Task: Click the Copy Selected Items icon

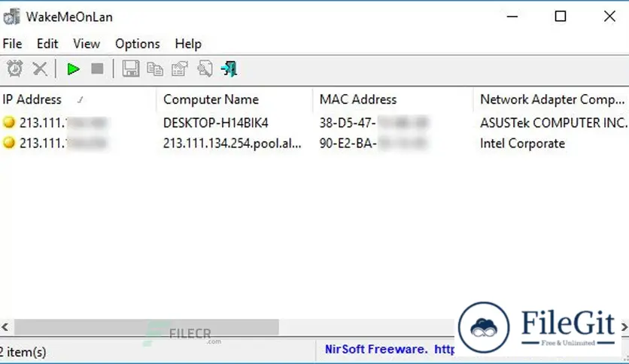Action: tap(155, 69)
